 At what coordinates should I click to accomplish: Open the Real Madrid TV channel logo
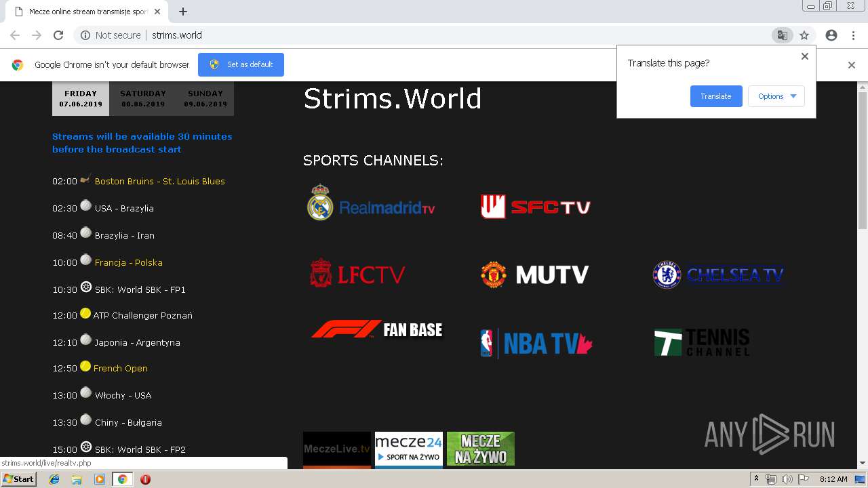[371, 203]
